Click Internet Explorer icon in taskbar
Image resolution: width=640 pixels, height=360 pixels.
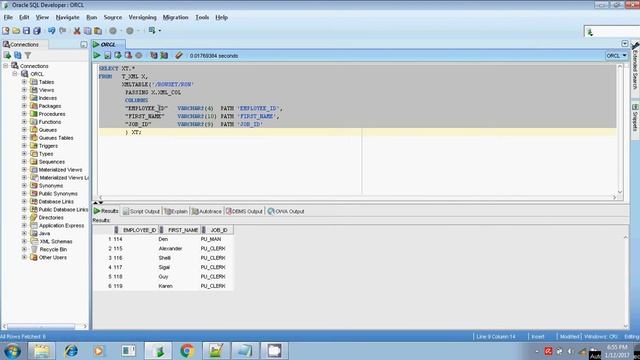(x=71, y=351)
